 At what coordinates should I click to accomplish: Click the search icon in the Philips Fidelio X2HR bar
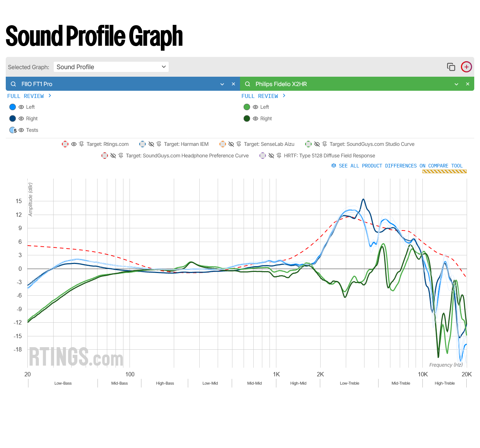point(248,84)
